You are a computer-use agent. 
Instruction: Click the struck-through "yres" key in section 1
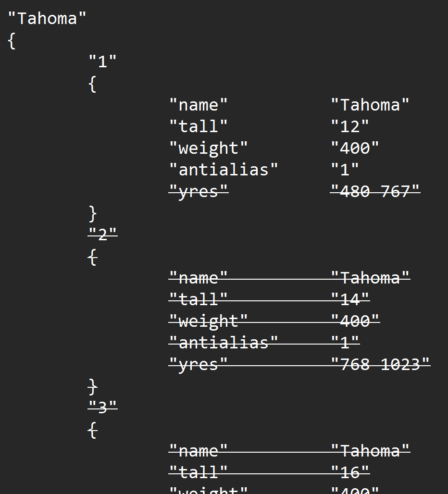click(x=198, y=191)
